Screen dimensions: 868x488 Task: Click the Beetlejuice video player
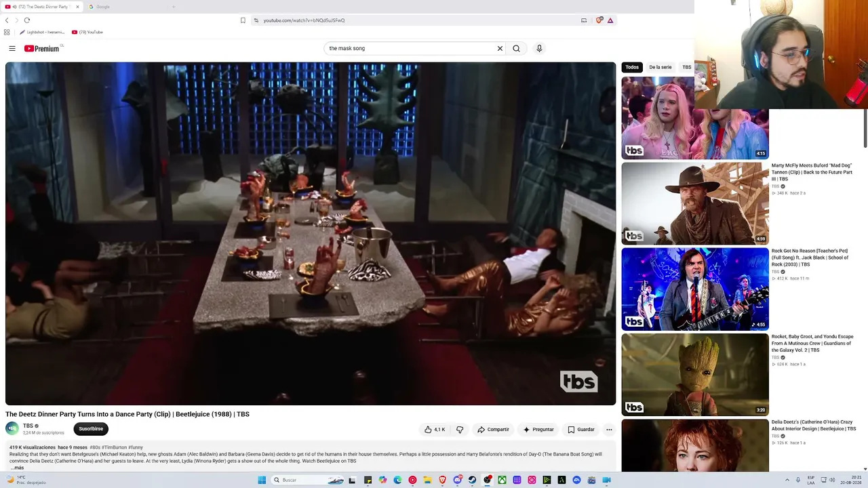(x=311, y=234)
